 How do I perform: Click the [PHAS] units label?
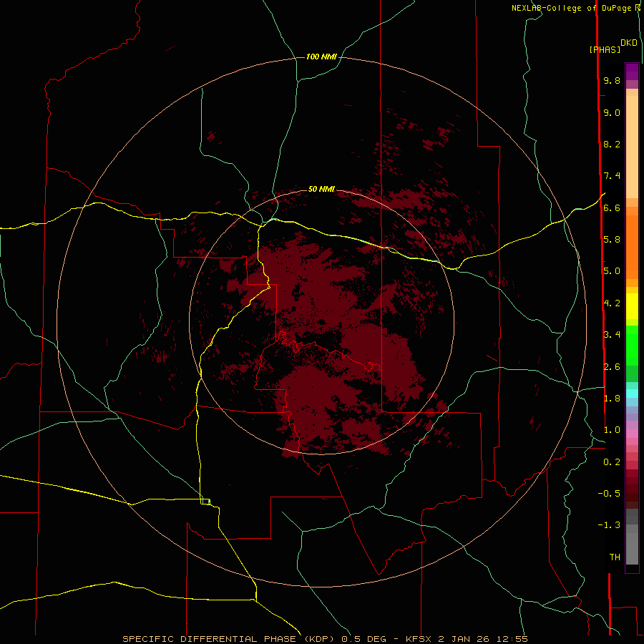(605, 50)
